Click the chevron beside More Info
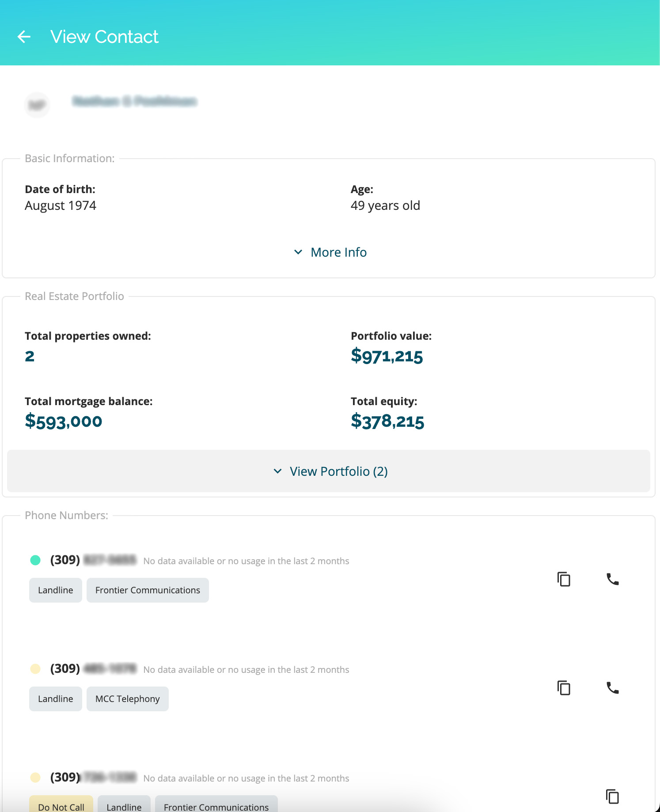 pos(298,252)
